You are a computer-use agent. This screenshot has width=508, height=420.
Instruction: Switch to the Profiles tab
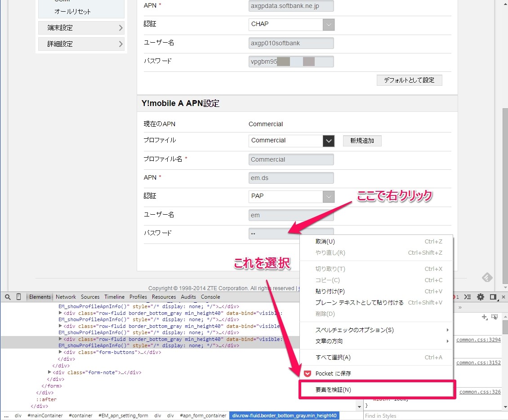pyautogui.click(x=138, y=297)
